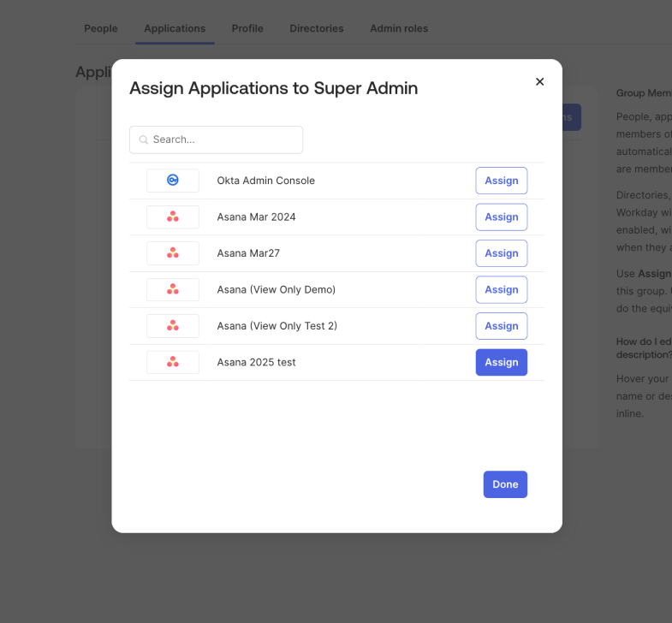This screenshot has width=672, height=623.
Task: Click the Okta Admin Console app icon
Action: click(173, 181)
